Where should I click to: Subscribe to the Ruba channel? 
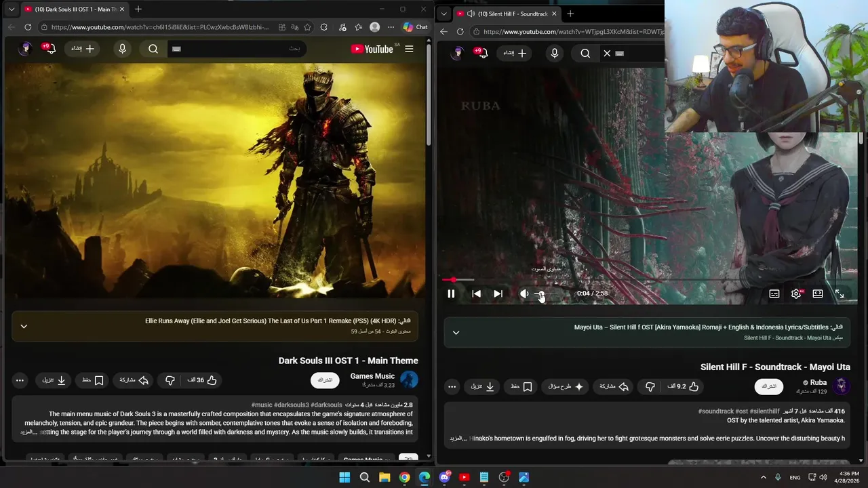(768, 386)
